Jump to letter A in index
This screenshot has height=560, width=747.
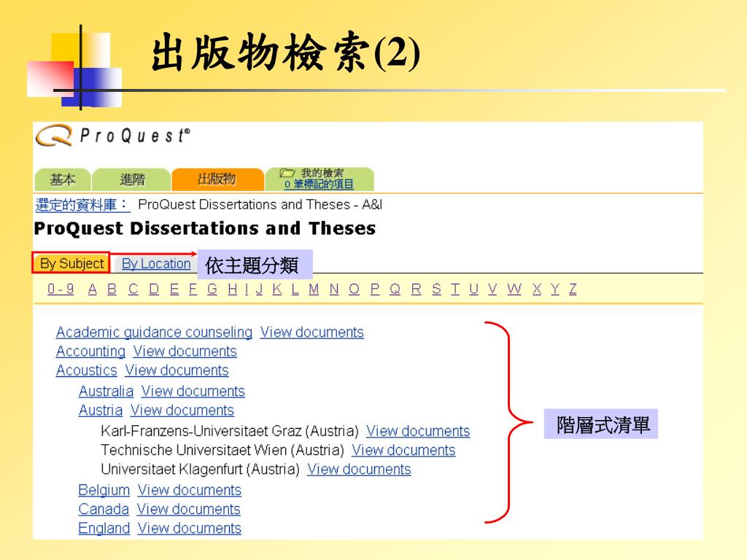point(93,289)
